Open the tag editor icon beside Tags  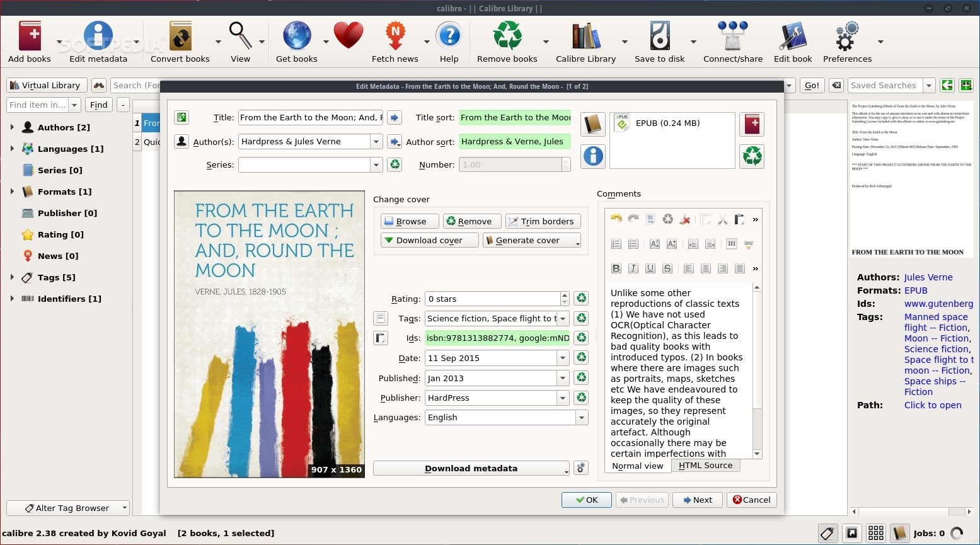pos(381,318)
